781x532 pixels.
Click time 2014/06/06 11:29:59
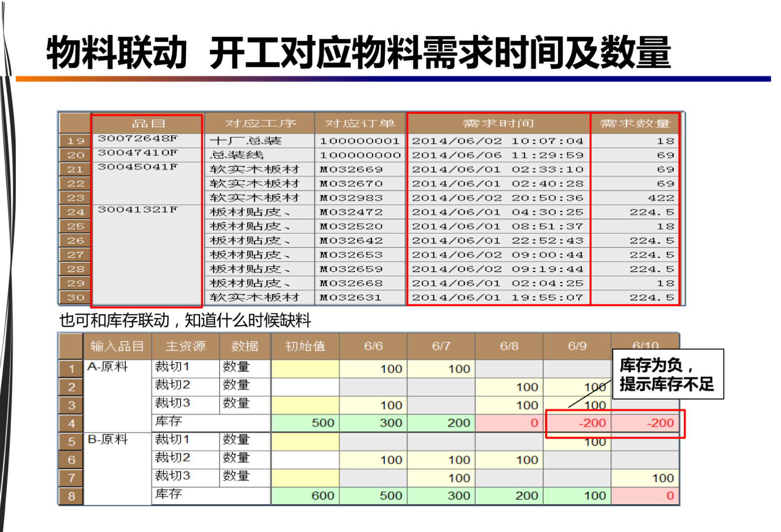click(x=499, y=155)
